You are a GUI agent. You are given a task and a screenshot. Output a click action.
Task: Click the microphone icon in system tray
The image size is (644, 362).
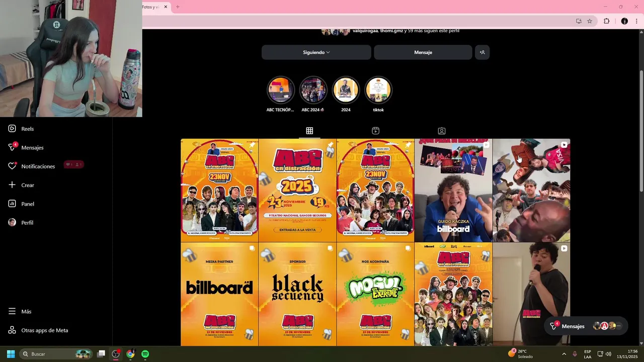coord(575,354)
